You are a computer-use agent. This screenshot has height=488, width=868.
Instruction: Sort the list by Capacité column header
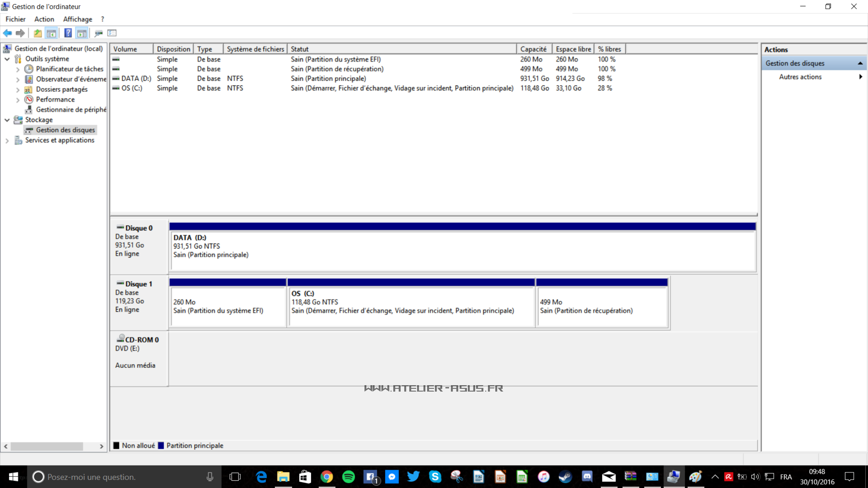pos(533,49)
